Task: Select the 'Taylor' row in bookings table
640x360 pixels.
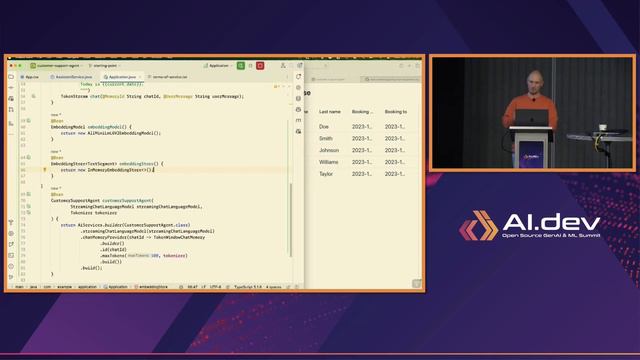Action: tap(363, 174)
